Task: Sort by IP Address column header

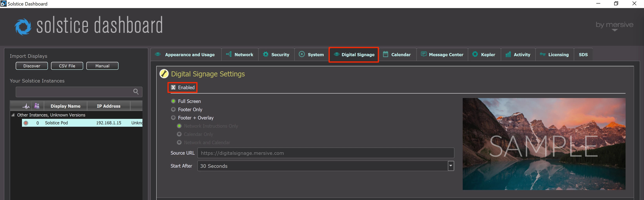Action: click(109, 106)
